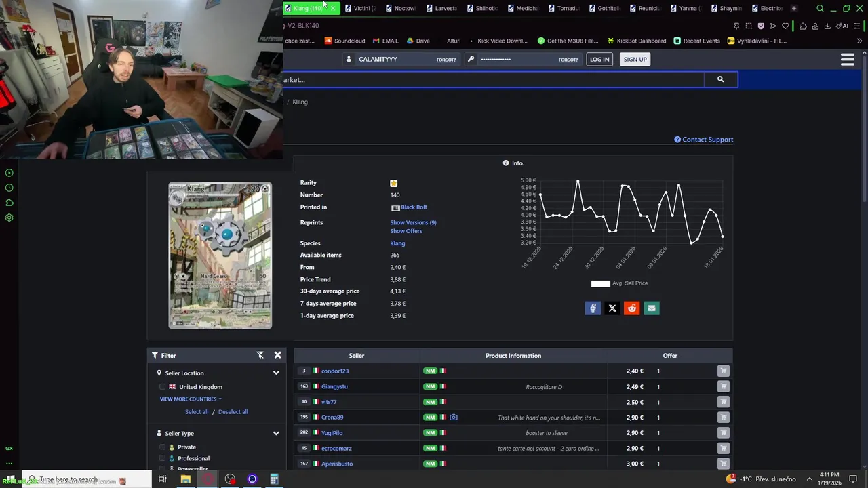Clear all filters with the crossed-out funnel icon
Screen dimensions: 868x488
(x=260, y=355)
